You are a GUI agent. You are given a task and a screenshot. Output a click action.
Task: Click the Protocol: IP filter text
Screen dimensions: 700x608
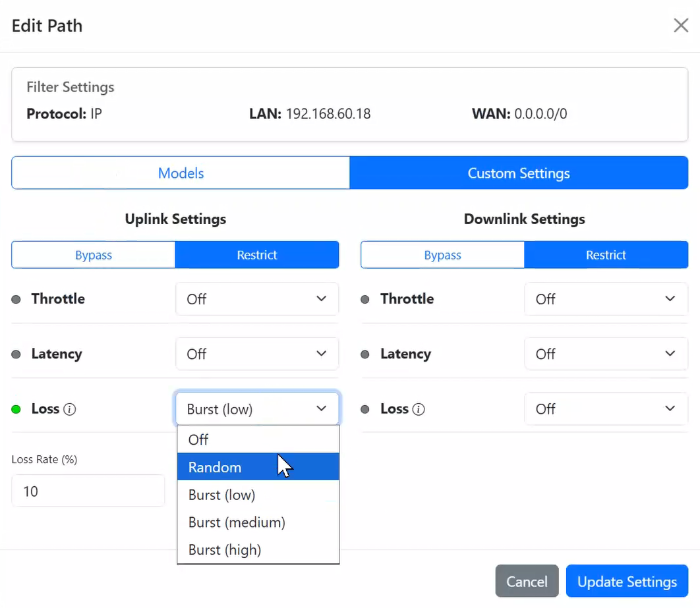click(65, 114)
